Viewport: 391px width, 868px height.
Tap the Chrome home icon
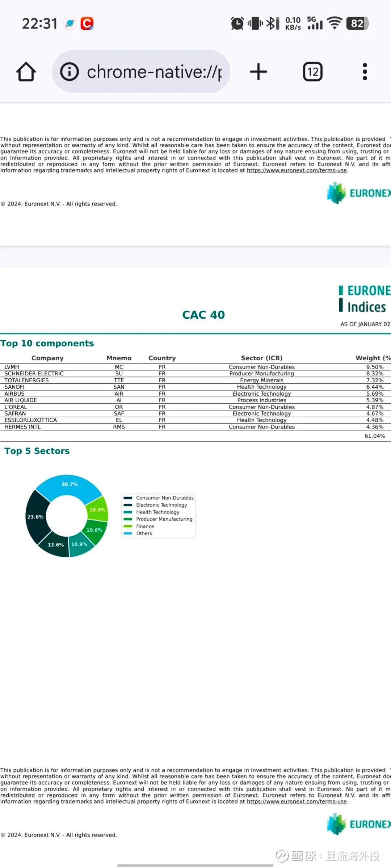pos(26,72)
